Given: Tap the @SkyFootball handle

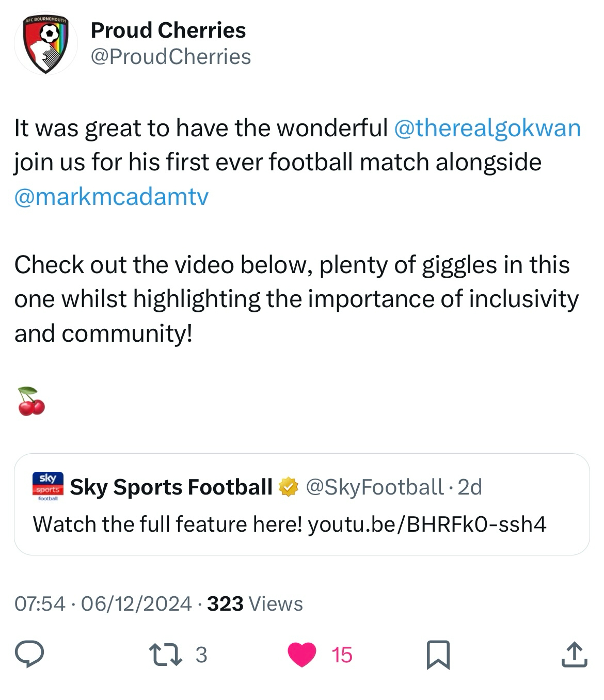Looking at the screenshot, I should coord(375,486).
